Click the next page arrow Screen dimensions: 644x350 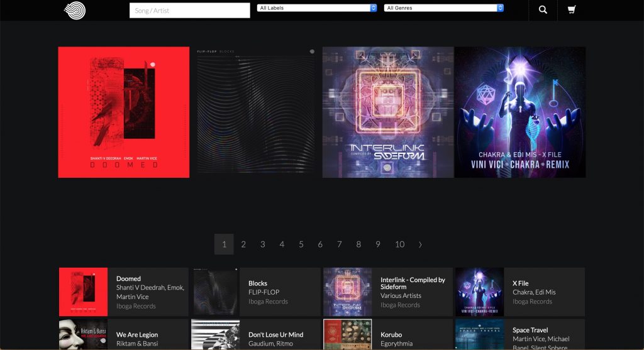click(x=419, y=244)
